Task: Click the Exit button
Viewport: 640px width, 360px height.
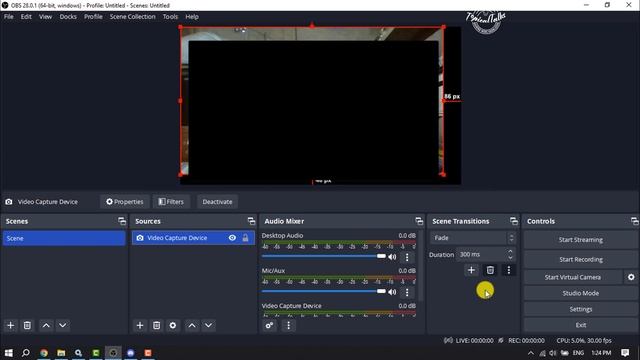Action: tap(580, 325)
